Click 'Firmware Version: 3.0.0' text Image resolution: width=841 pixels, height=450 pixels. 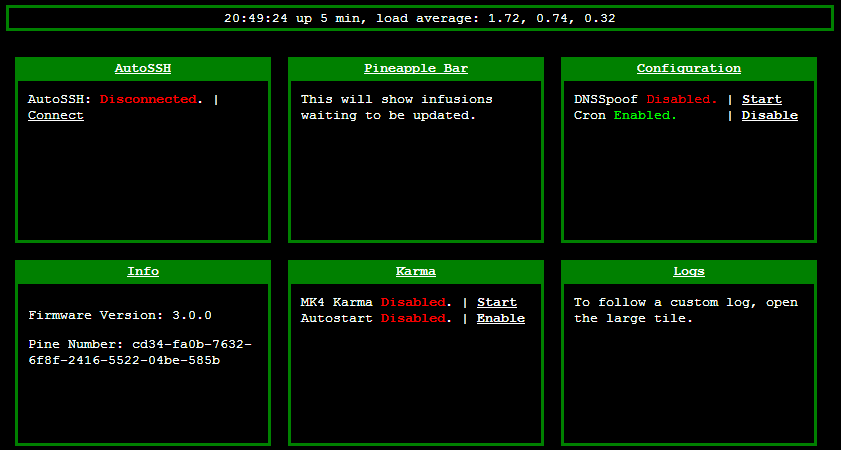[120, 315]
